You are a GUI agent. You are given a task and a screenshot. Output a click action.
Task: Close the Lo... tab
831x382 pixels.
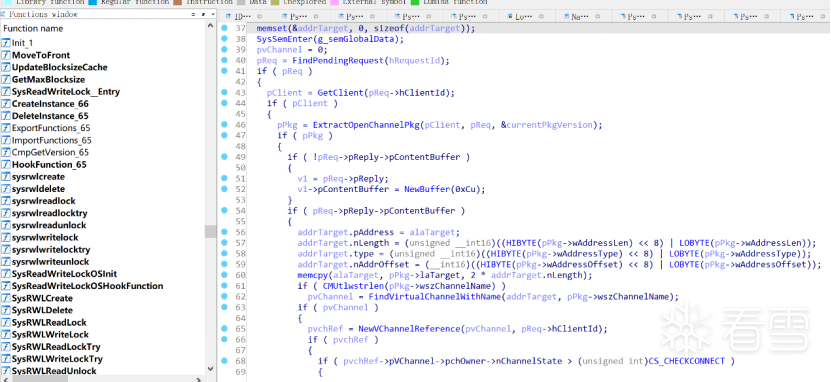(542, 16)
